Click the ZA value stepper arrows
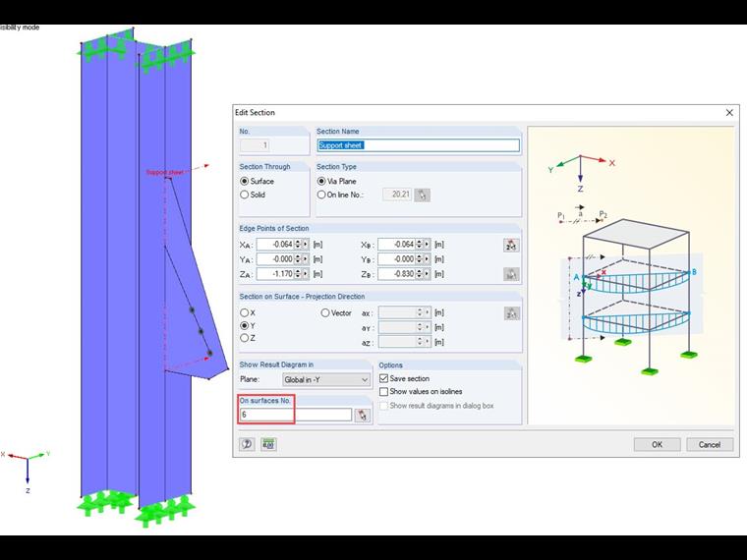The height and width of the screenshot is (560, 747). coord(298,274)
